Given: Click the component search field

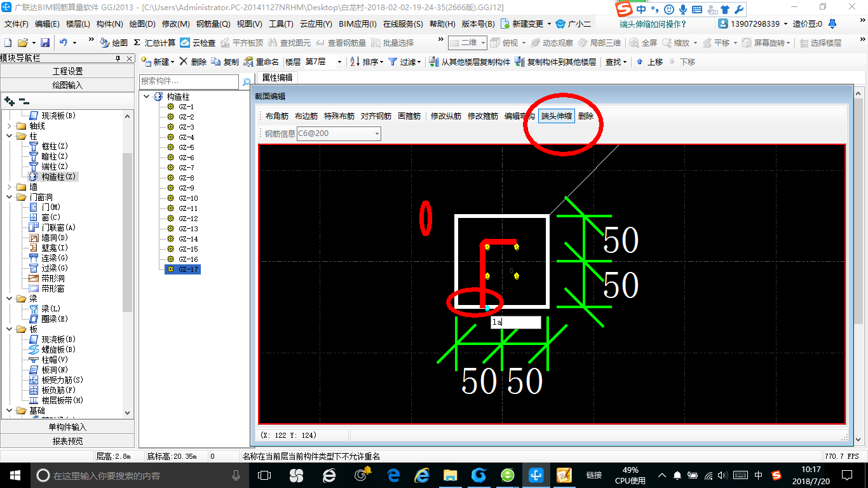Looking at the screenshot, I should click(x=189, y=81).
